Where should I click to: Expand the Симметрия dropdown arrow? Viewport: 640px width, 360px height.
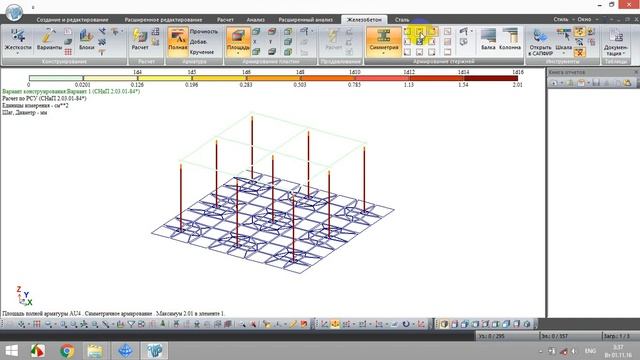[x=383, y=53]
